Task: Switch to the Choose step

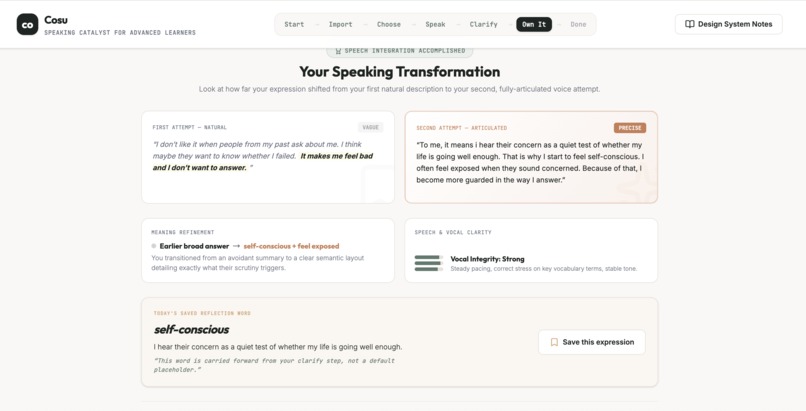Action: click(389, 24)
